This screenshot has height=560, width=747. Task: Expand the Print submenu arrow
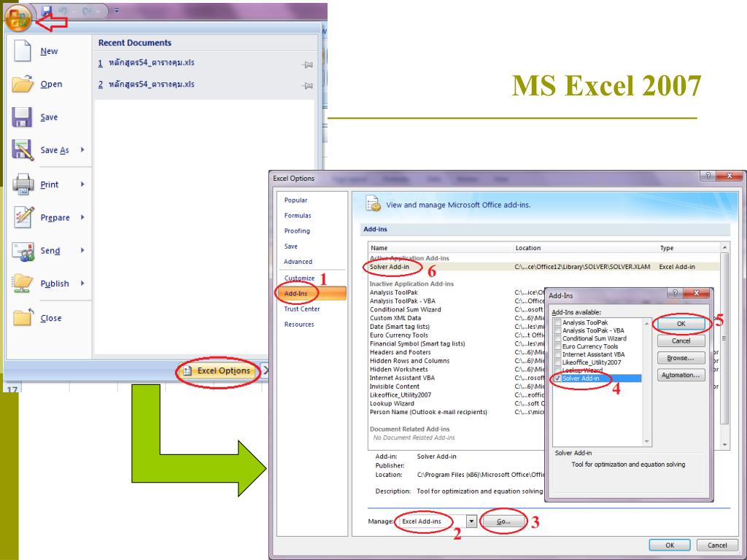[82, 184]
